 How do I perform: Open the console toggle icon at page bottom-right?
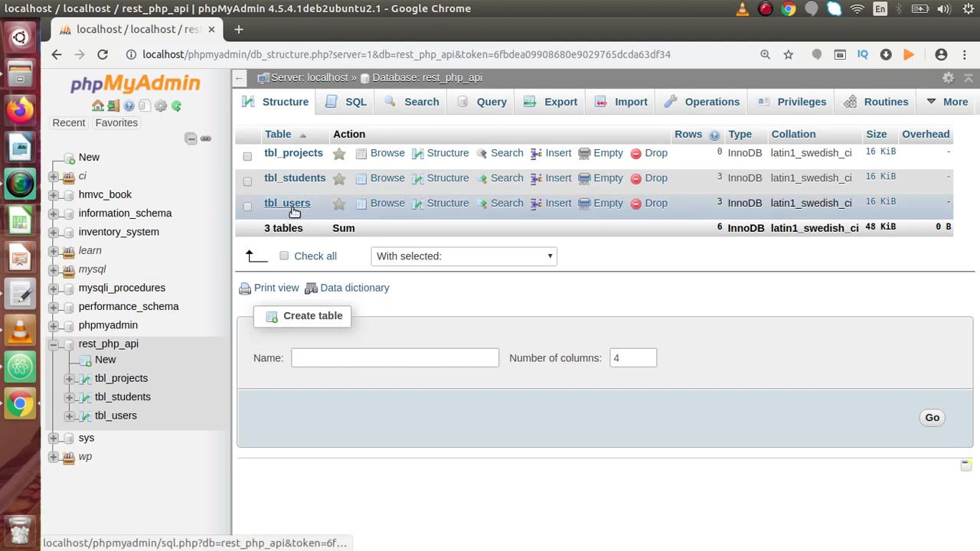pos(966,465)
